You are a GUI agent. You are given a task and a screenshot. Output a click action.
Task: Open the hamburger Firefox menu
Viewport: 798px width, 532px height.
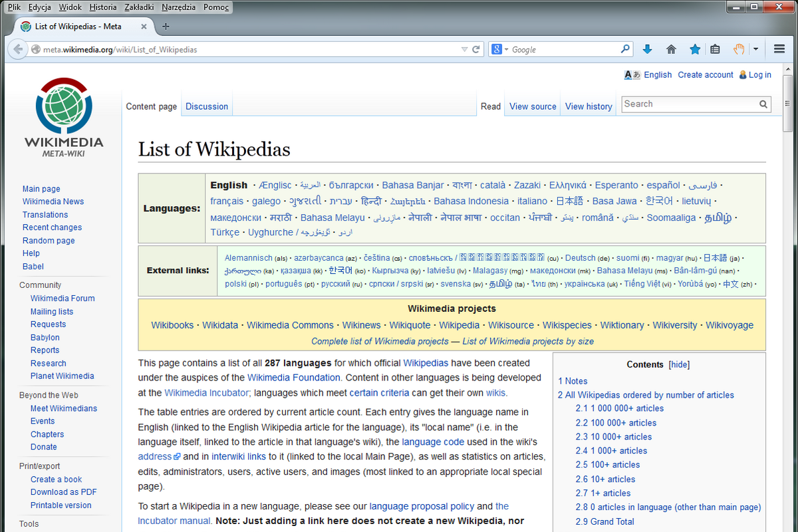point(780,49)
